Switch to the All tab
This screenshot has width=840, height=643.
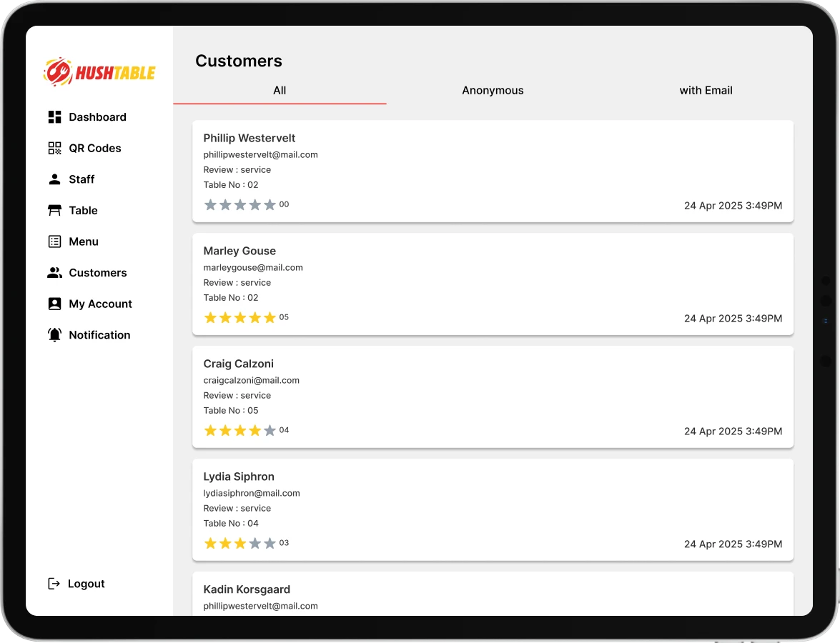[x=280, y=91]
